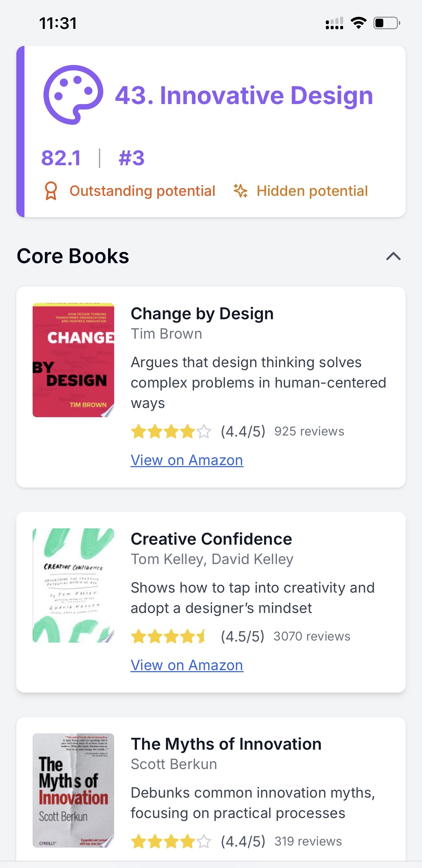Tap the Creative Confidence star rating
The height and width of the screenshot is (868, 422).
169,636
